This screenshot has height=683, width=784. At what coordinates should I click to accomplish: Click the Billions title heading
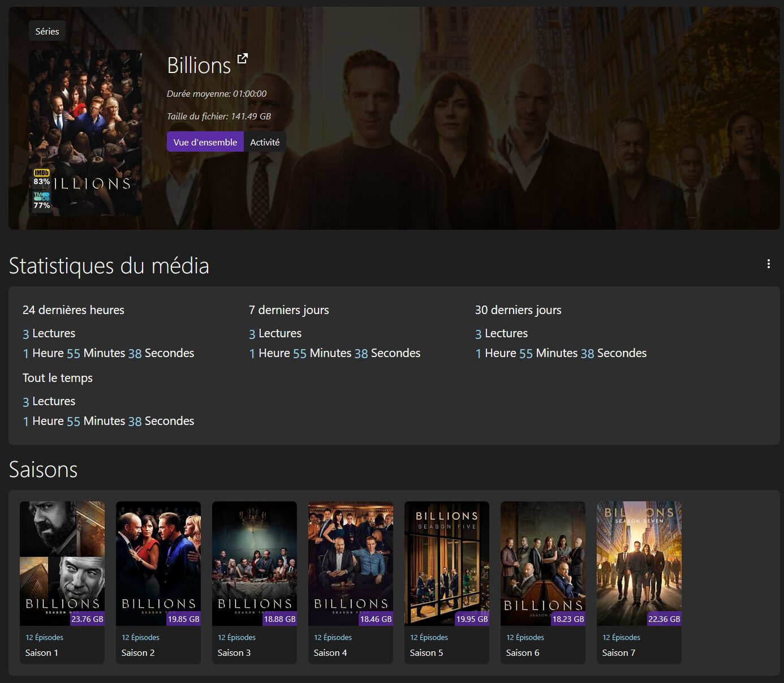click(x=199, y=66)
